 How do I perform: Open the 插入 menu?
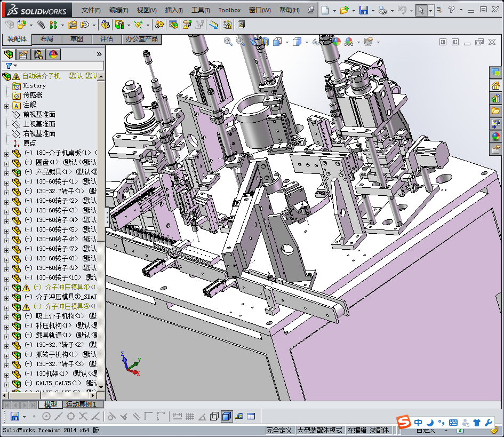point(174,10)
